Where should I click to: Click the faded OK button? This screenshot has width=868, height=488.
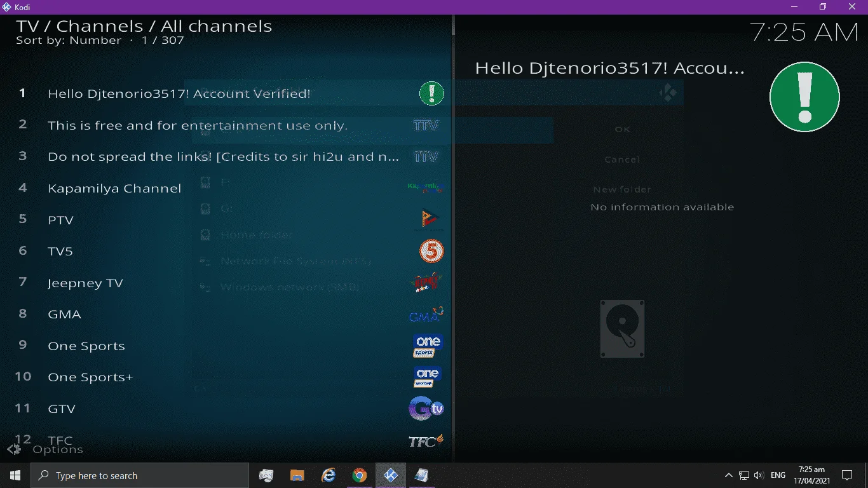622,130
